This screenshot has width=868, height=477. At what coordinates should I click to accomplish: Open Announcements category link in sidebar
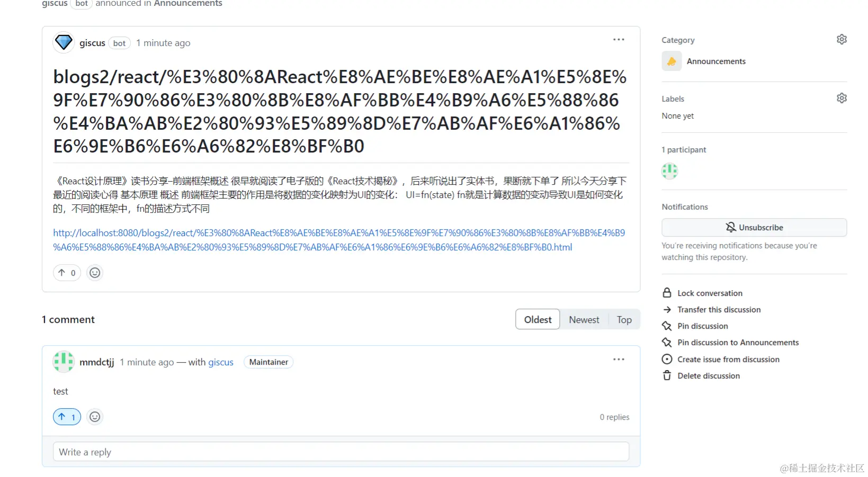[716, 61]
